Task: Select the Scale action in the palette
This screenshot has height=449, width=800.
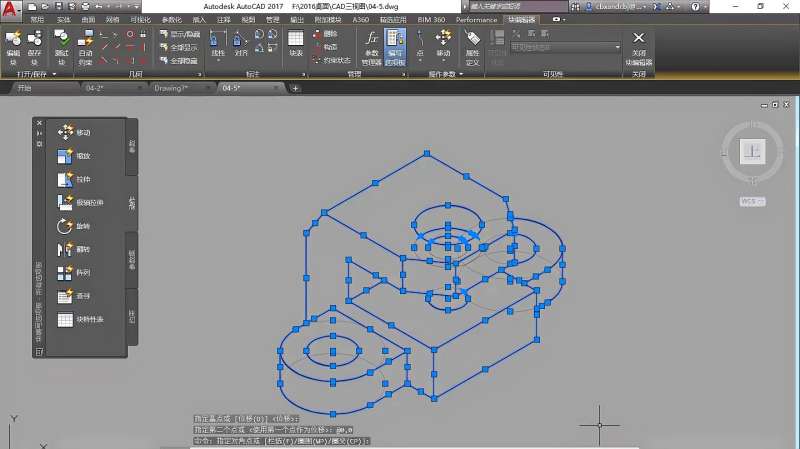Action: click(74, 156)
